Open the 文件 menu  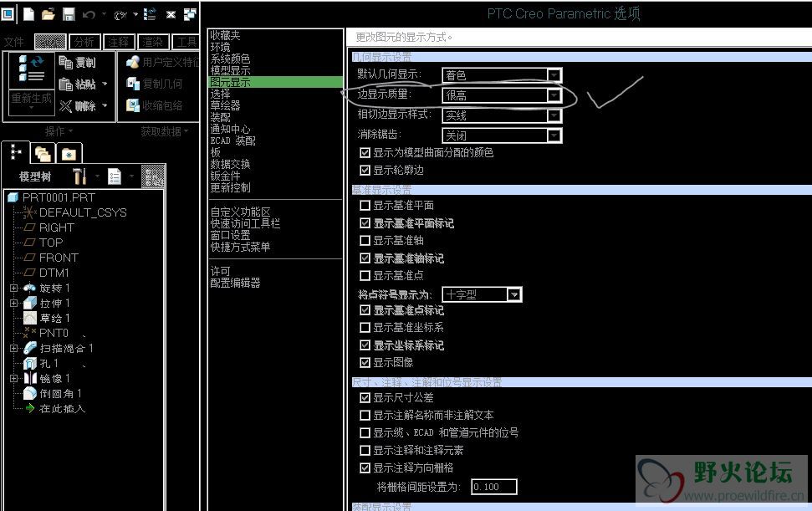14,42
